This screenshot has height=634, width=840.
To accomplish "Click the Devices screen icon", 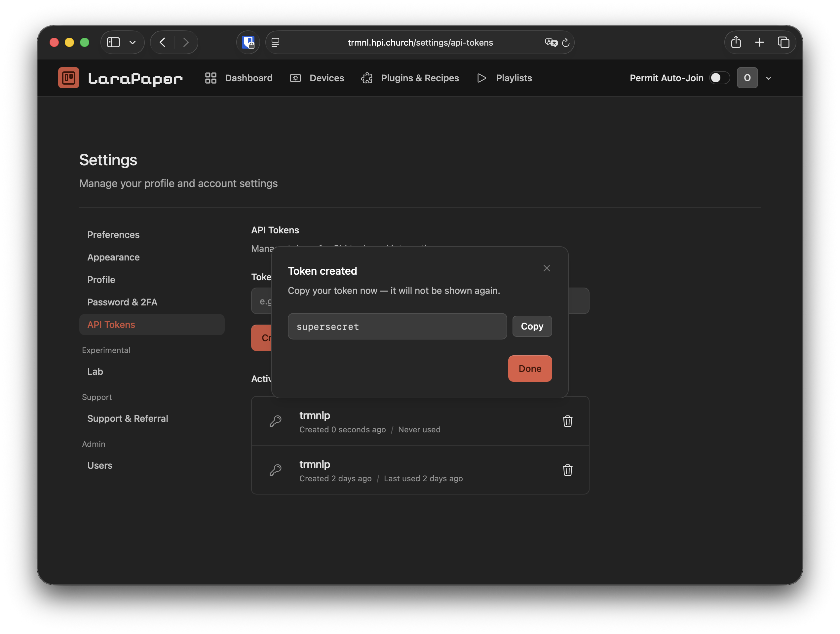I will 295,78.
